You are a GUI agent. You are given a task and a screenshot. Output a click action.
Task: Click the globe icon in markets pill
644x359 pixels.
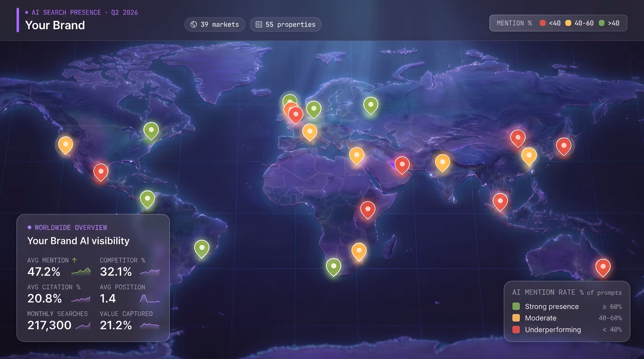click(194, 24)
